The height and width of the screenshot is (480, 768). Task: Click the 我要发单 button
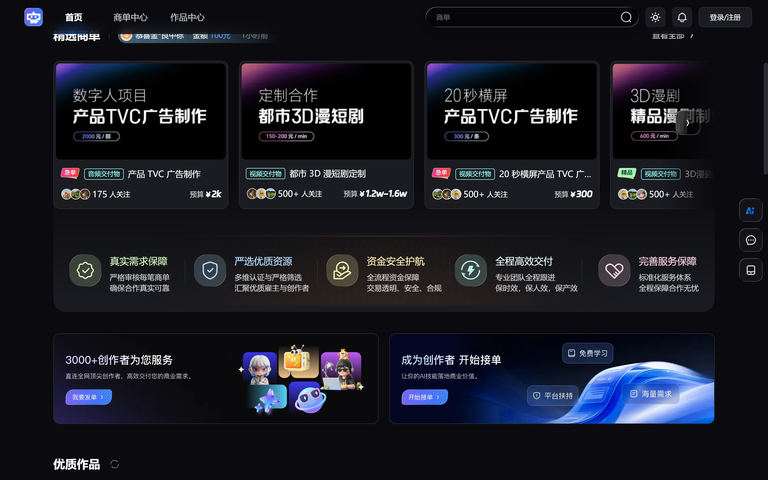[x=89, y=397]
